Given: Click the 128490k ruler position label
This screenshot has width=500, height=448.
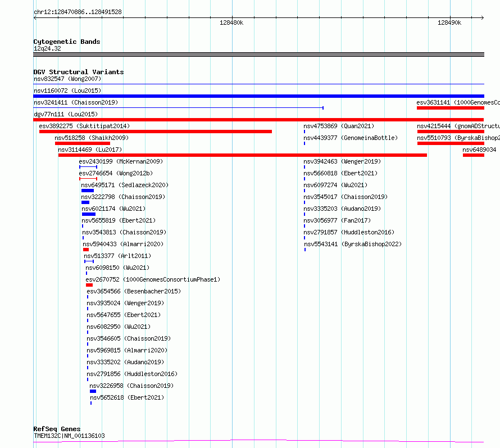Looking at the screenshot, I should [x=449, y=22].
